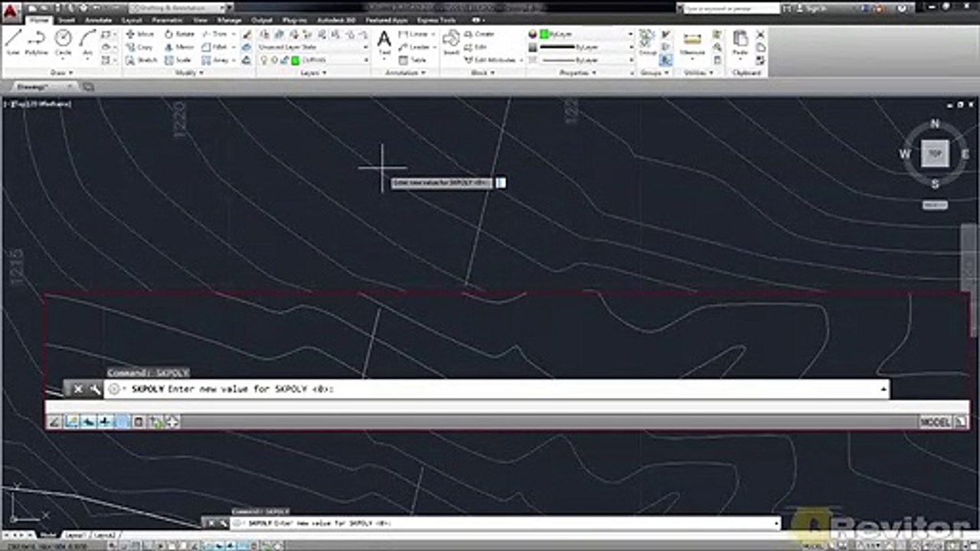This screenshot has width=980, height=551.
Task: Activate the Array command
Action: coord(216,59)
